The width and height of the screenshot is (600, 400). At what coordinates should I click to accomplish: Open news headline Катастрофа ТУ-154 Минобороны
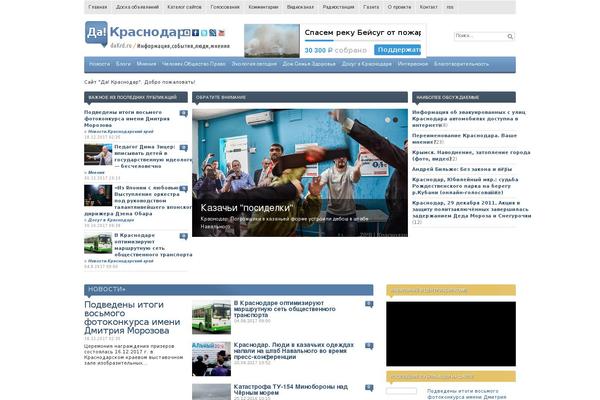[x=291, y=390]
